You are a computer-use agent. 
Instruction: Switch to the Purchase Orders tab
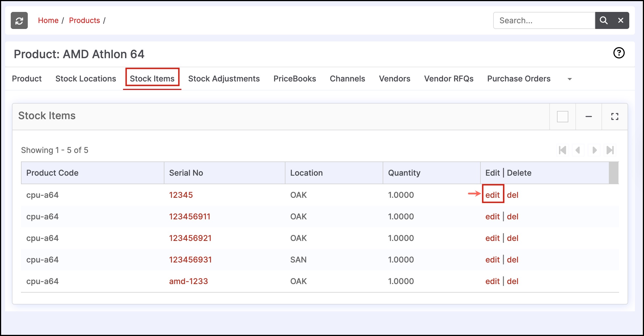519,79
